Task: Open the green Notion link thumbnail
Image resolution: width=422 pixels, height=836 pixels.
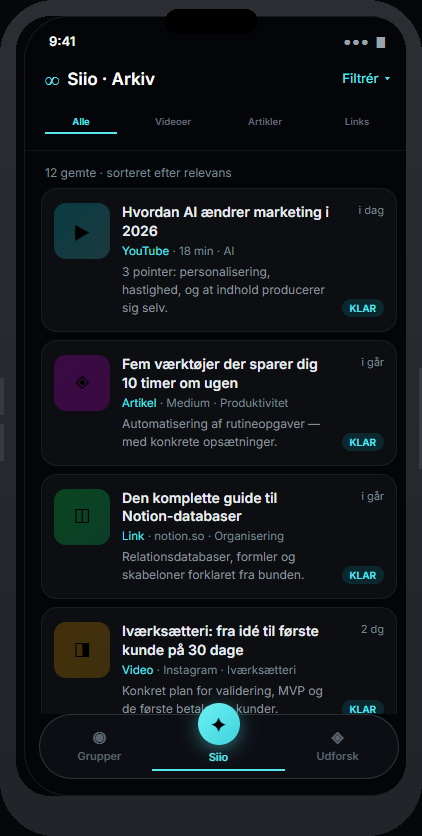Action: tap(82, 517)
